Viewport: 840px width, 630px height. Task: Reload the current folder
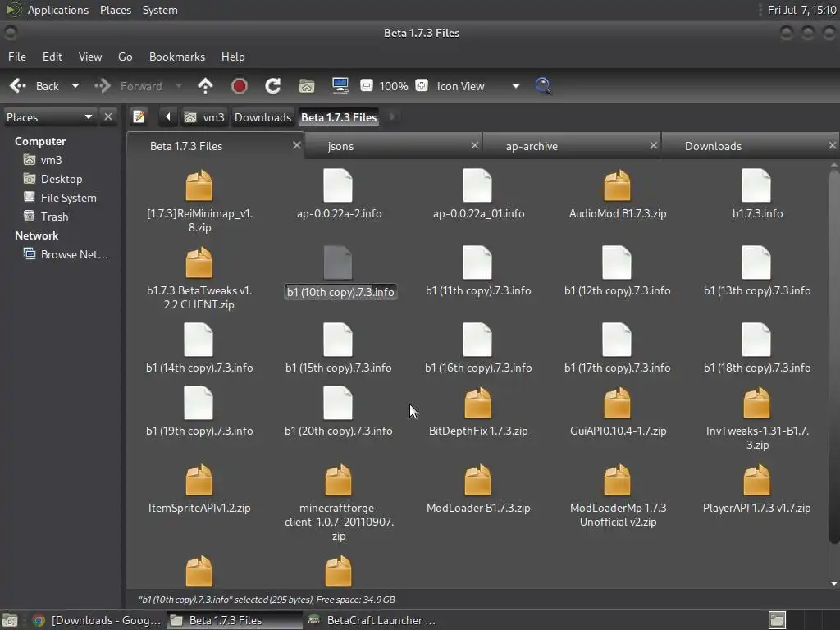point(272,85)
